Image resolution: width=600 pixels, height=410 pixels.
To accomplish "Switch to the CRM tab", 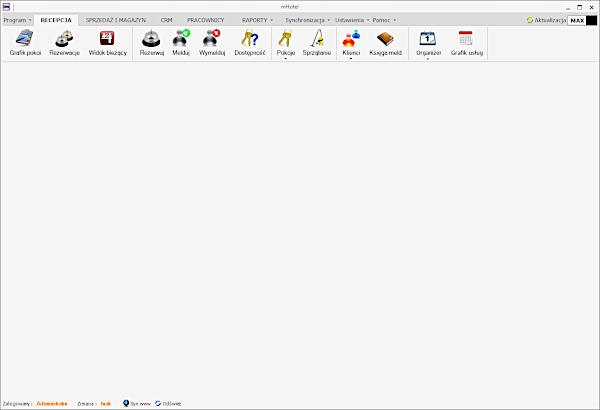I will (166, 20).
